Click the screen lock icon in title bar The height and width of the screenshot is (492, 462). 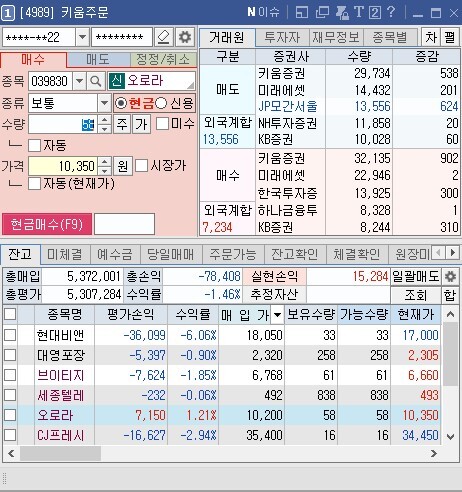342,13
